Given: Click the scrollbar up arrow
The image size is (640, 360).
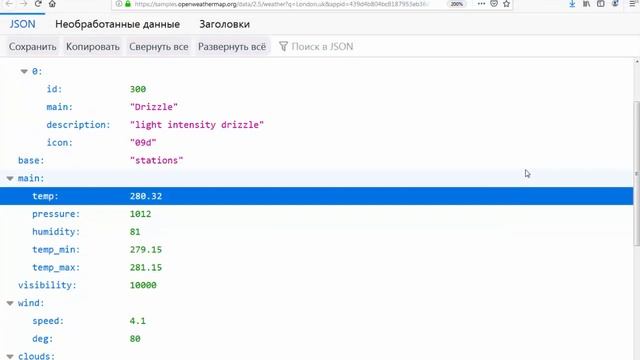Looking at the screenshot, I should [x=637, y=61].
